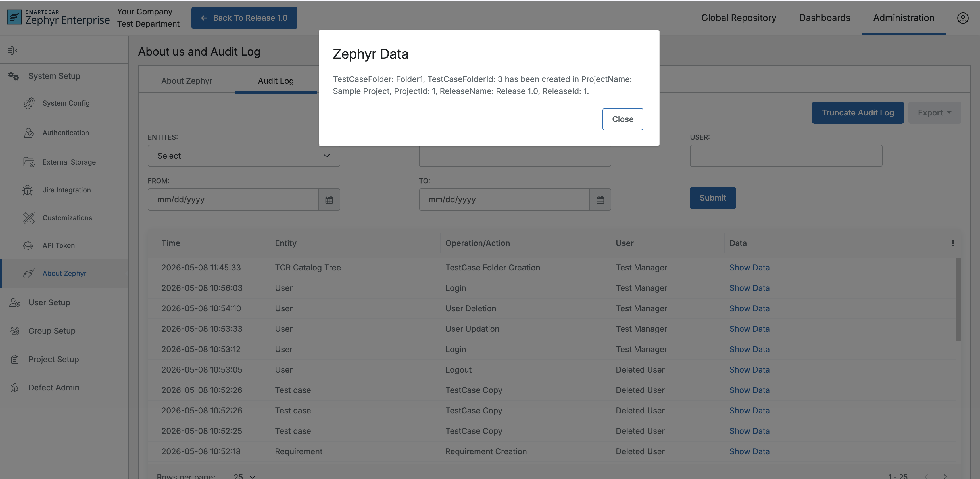Screen dimensions: 980x479
Task: Click the TO date input field
Action: 504,199
